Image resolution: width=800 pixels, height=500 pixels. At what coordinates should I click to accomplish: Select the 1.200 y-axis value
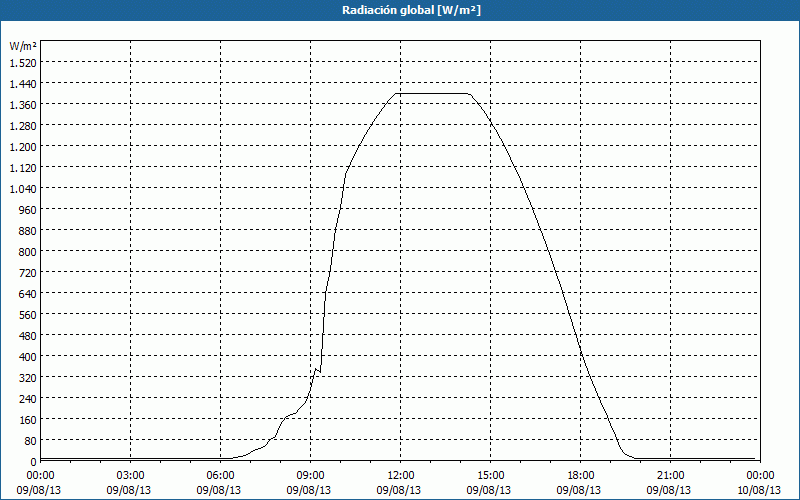click(x=23, y=146)
